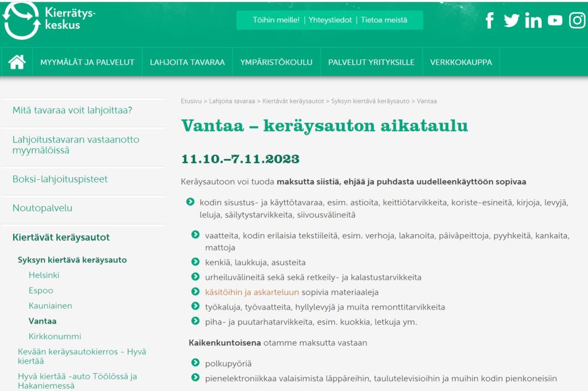Open the Instagram icon

coord(577,21)
